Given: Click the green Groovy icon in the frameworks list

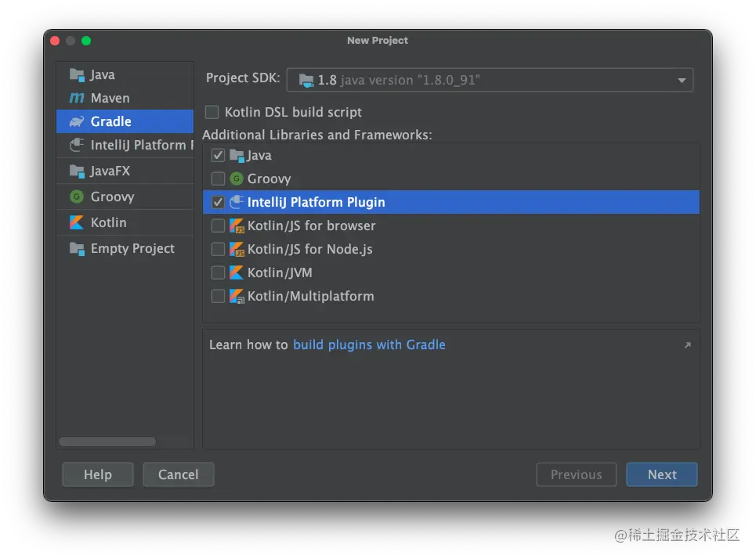Looking at the screenshot, I should point(237,179).
